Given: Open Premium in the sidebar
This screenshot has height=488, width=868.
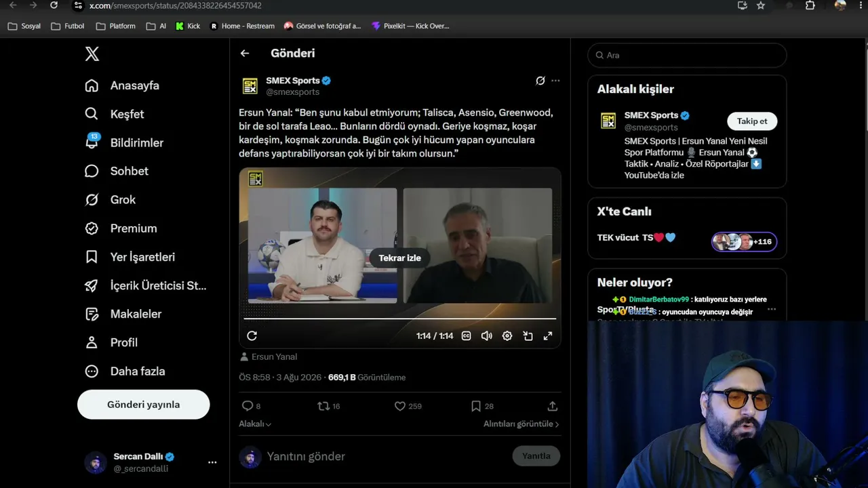Looking at the screenshot, I should pos(121,229).
